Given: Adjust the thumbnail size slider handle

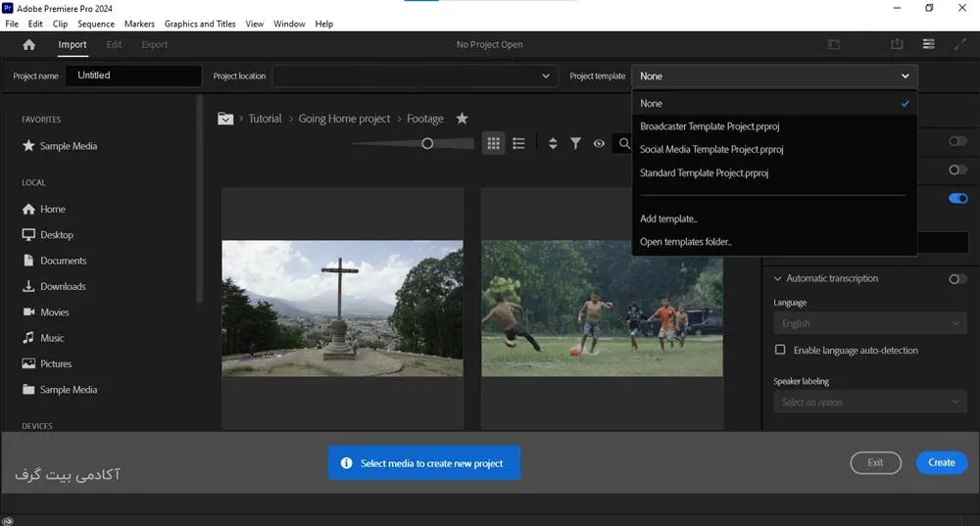Looking at the screenshot, I should pyautogui.click(x=427, y=144).
